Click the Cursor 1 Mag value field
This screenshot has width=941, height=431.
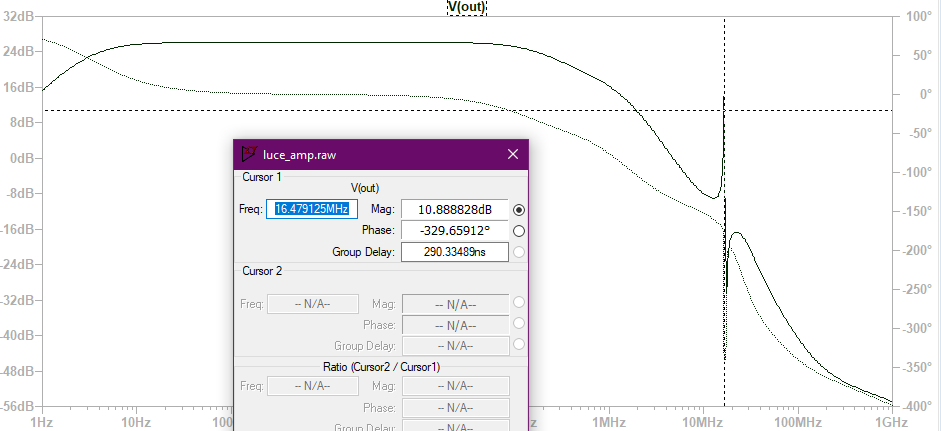point(455,209)
